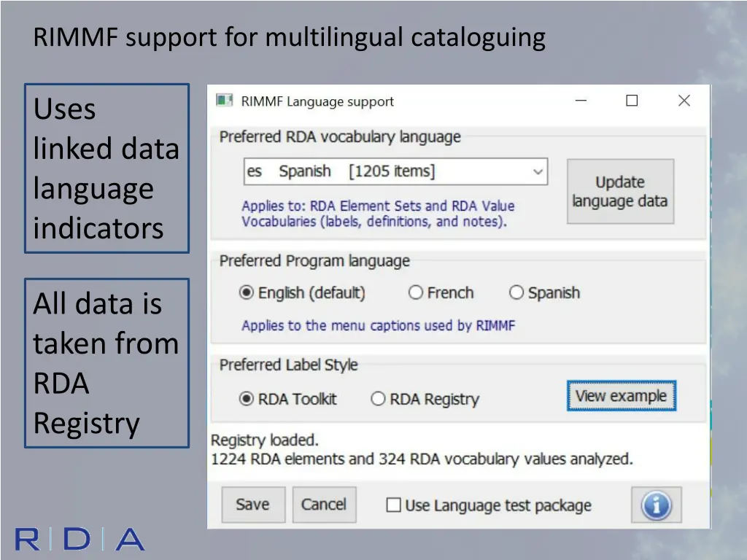Minimize the RIMMF Language support window
The width and height of the screenshot is (747, 560).
[581, 101]
